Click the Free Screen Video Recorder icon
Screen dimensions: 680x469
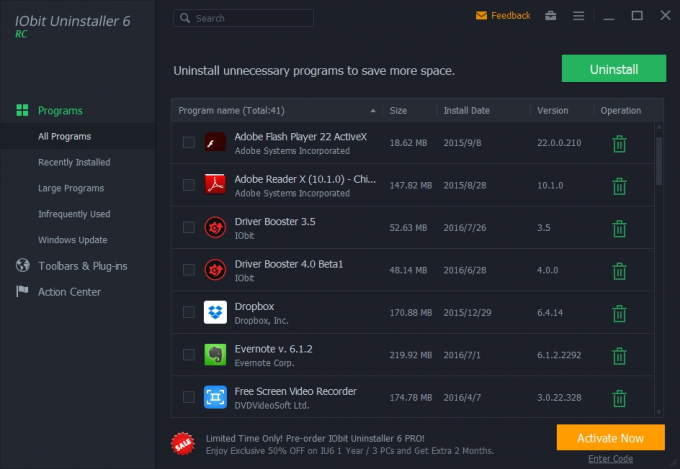pos(215,397)
